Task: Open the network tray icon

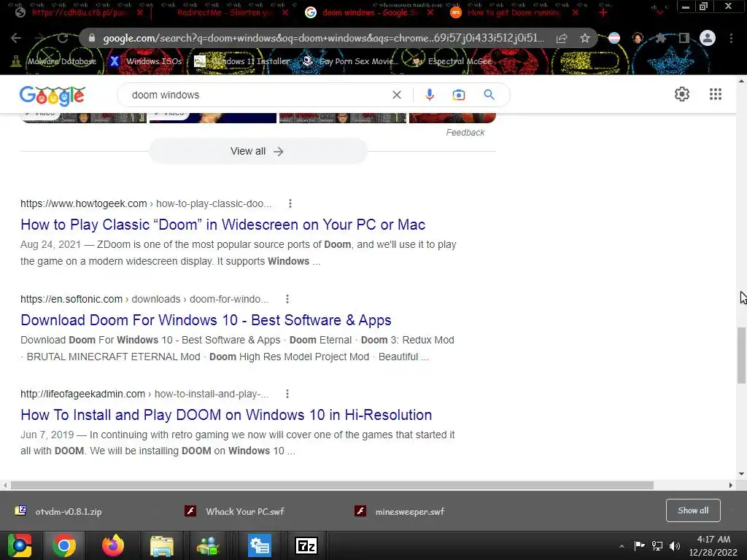Action: tap(657, 545)
